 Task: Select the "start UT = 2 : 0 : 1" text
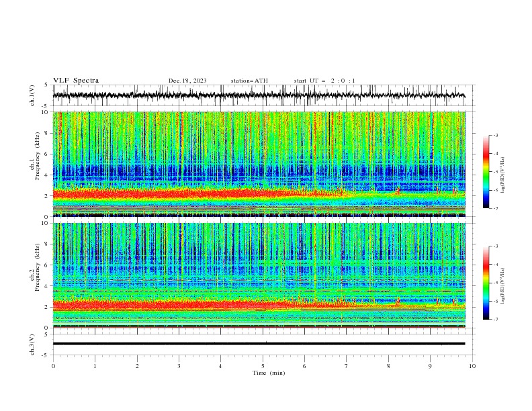click(x=324, y=81)
